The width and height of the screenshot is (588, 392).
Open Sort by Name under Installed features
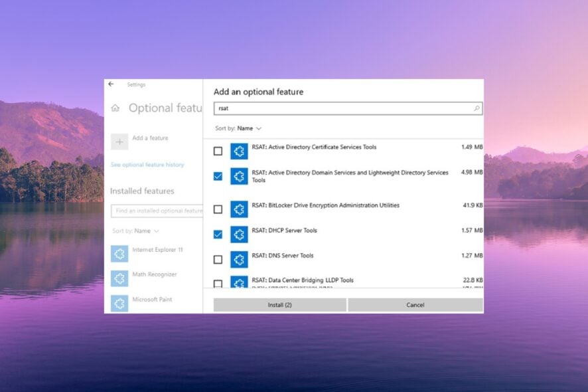point(136,231)
